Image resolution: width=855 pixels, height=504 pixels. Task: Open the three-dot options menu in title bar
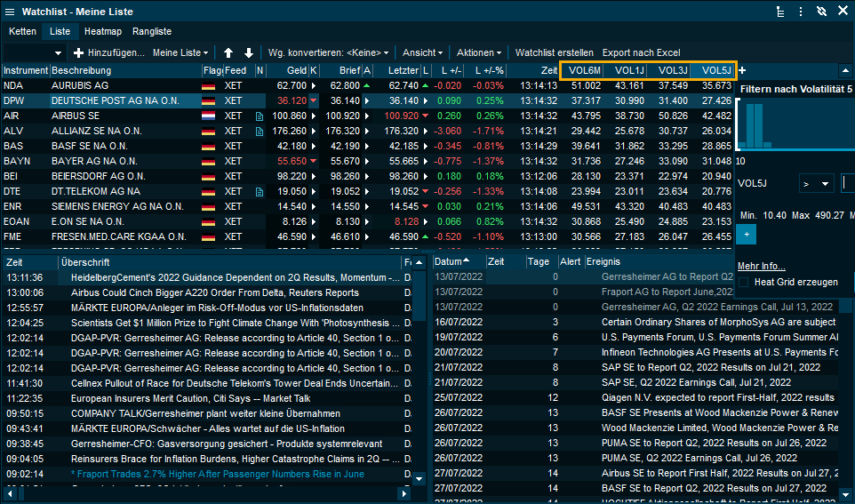[800, 12]
